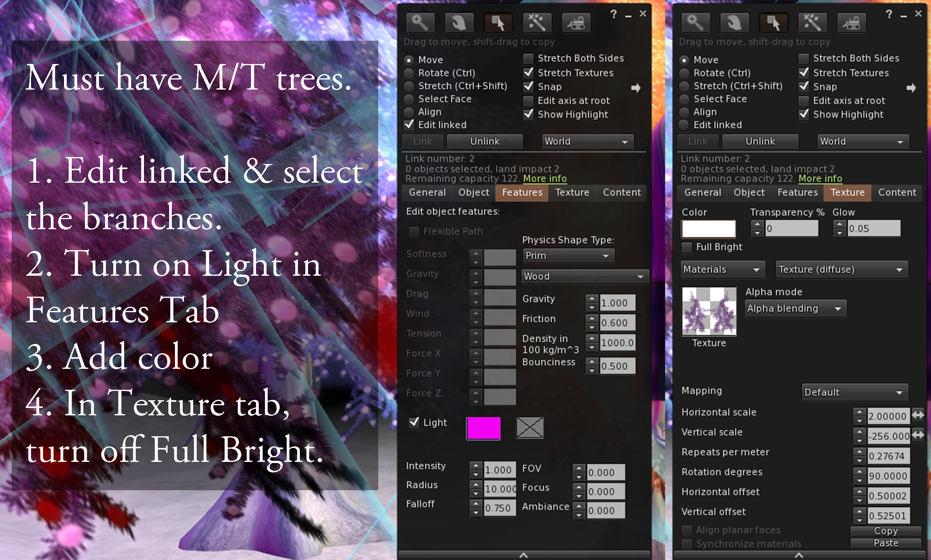Image resolution: width=931 pixels, height=560 pixels.
Task: Open the Texture (diffuse) dropdown
Action: click(x=842, y=270)
